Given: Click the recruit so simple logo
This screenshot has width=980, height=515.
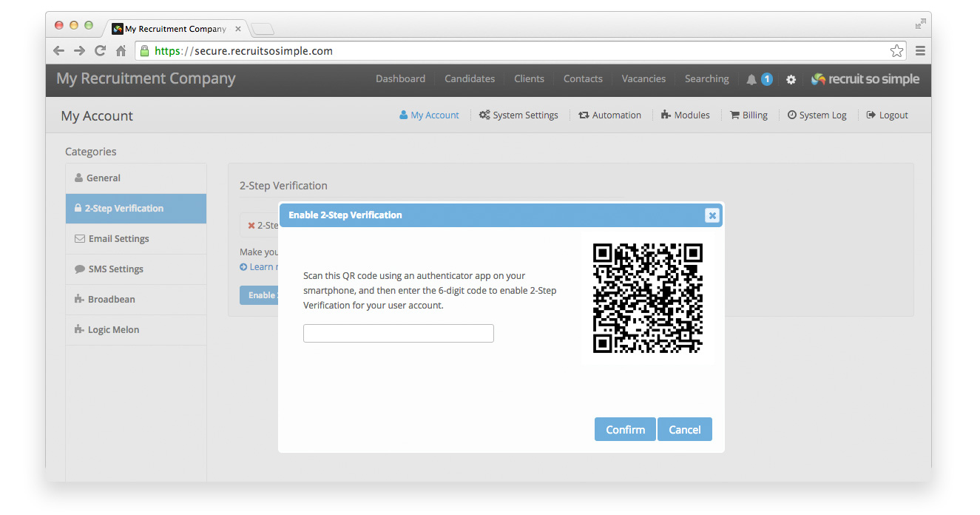Looking at the screenshot, I should pyautogui.click(x=865, y=79).
